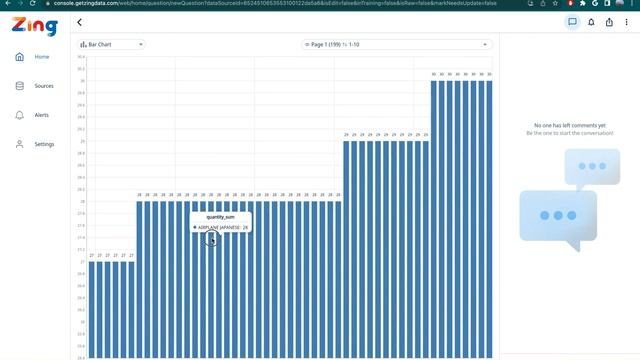Click the first bar labeled 27
Viewport: 640px width, 360px height.
pos(91,310)
